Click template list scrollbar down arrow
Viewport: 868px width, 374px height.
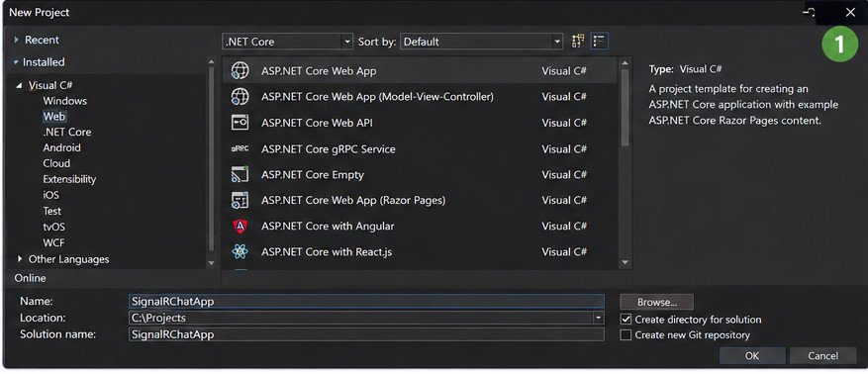click(x=625, y=262)
